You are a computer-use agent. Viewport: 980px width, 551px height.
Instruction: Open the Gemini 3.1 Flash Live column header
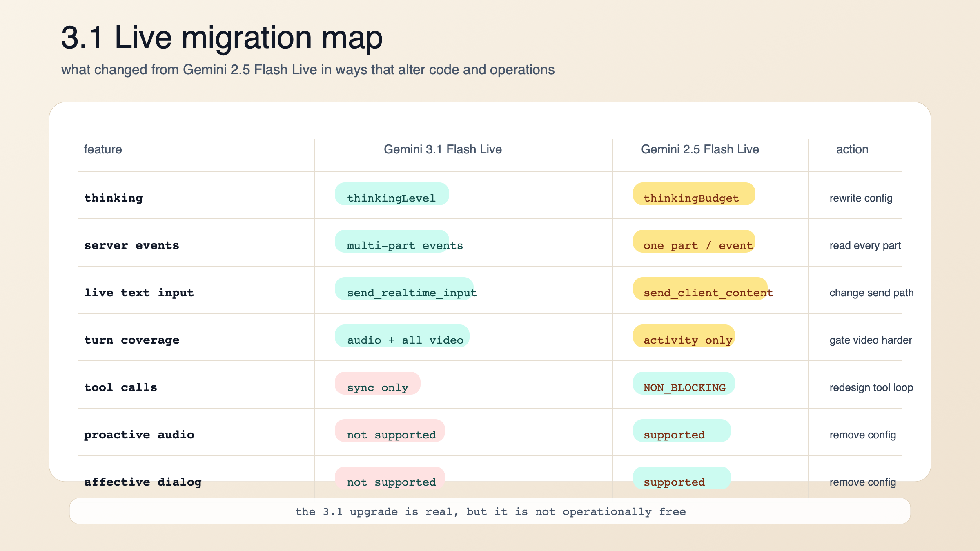(x=443, y=149)
